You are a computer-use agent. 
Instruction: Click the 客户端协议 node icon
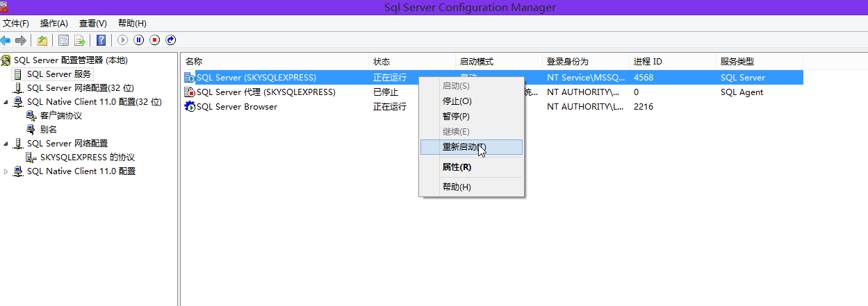click(x=31, y=116)
